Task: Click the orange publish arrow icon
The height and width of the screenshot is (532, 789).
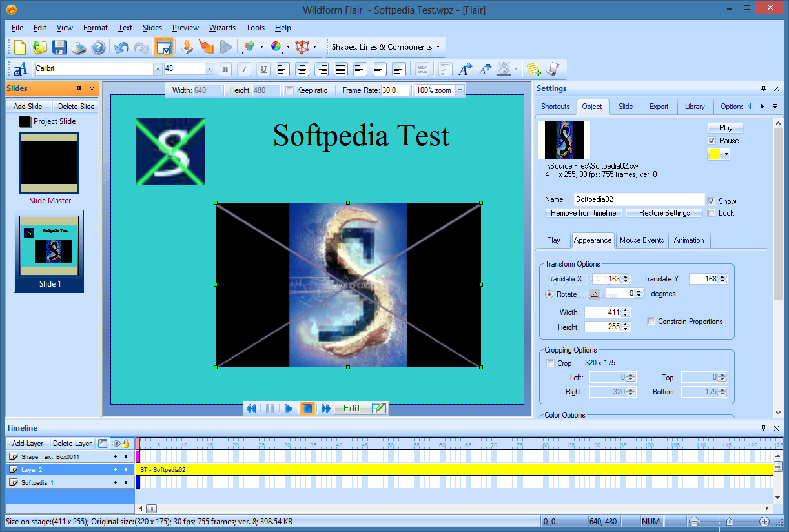Action: pyautogui.click(x=206, y=47)
